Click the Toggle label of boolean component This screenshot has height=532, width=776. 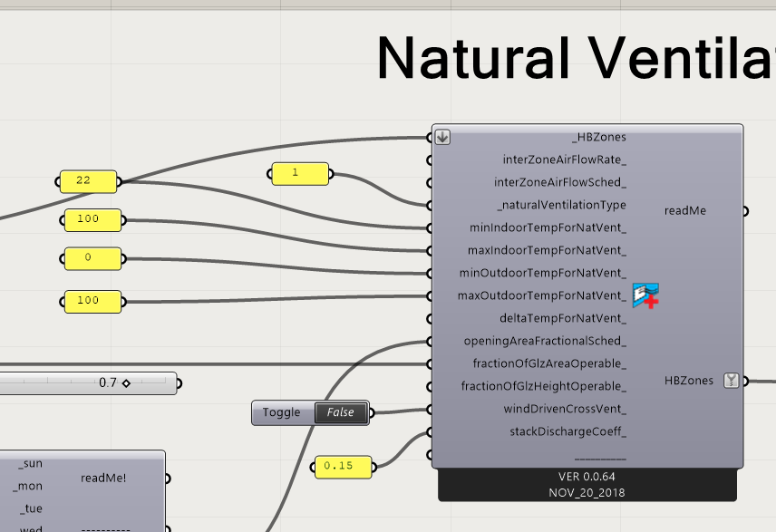[x=282, y=412]
